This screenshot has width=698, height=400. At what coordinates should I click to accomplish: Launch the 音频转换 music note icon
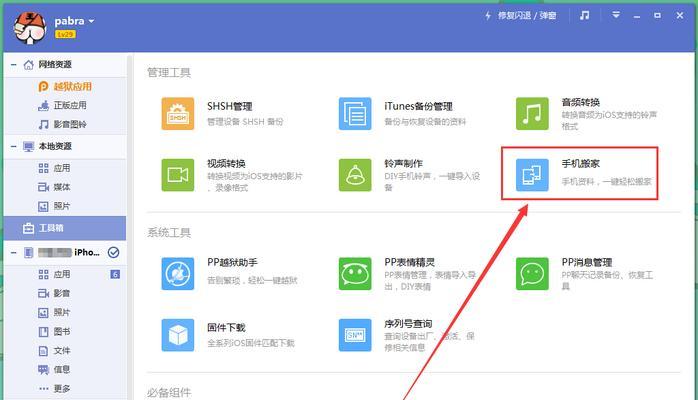pyautogui.click(x=532, y=114)
